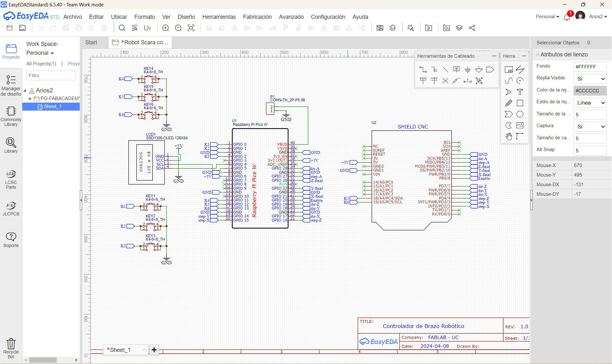Select the Group/Ungroup symbol tool
Image resolution: width=612 pixels, height=364 pixels.
(x=479, y=81)
